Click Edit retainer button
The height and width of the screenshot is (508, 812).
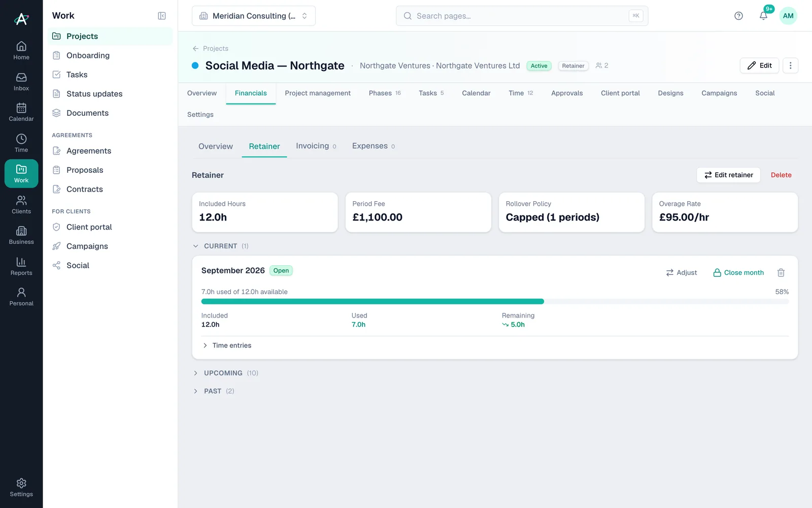click(728, 175)
